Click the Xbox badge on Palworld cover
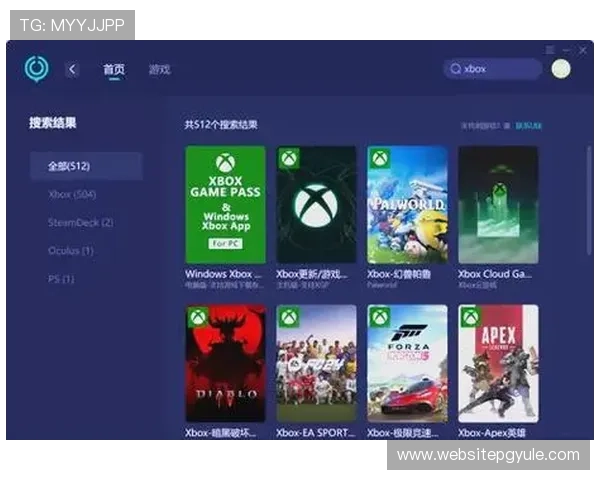Screen dimensions: 600x480 click(379, 158)
